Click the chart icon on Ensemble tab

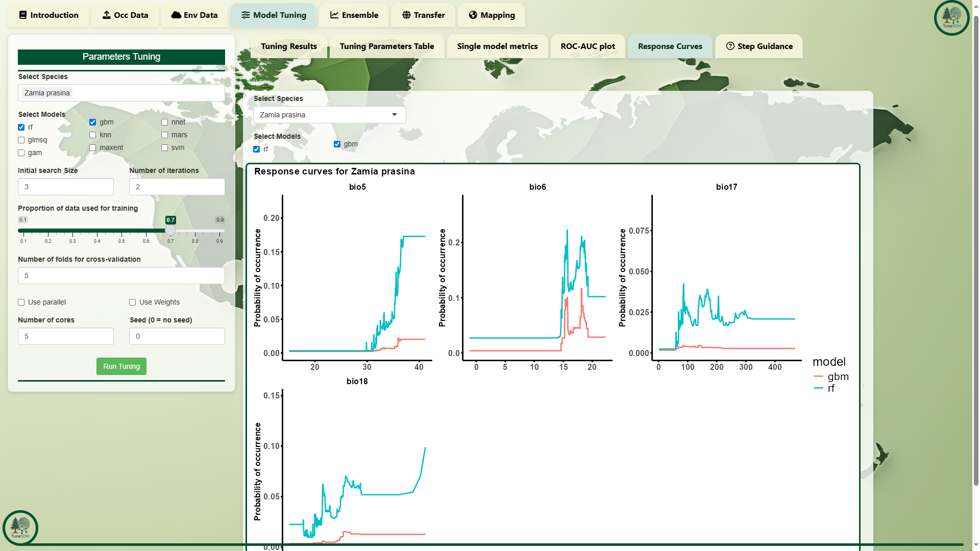click(x=334, y=15)
